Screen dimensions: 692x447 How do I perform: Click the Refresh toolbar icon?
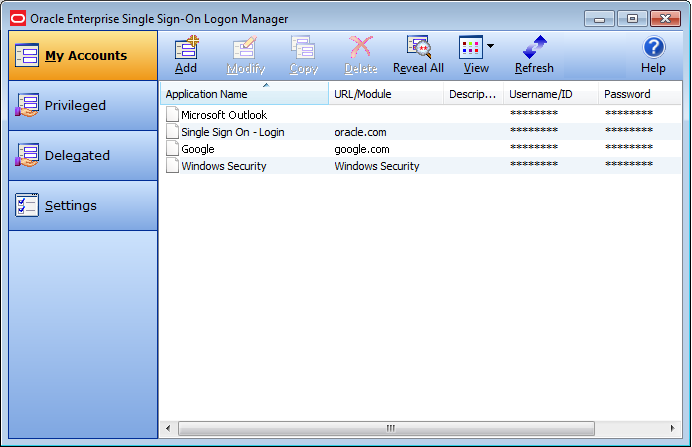pos(534,47)
